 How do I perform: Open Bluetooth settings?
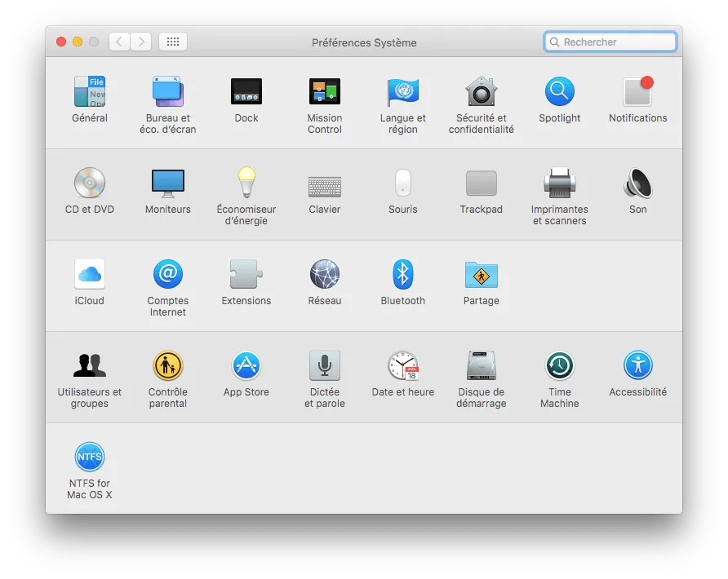coord(402,273)
